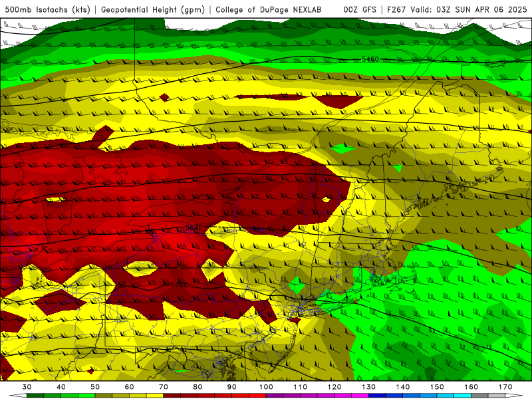The height and width of the screenshot is (399, 532).
Task: Click the legend value 40
Action: pos(61,387)
